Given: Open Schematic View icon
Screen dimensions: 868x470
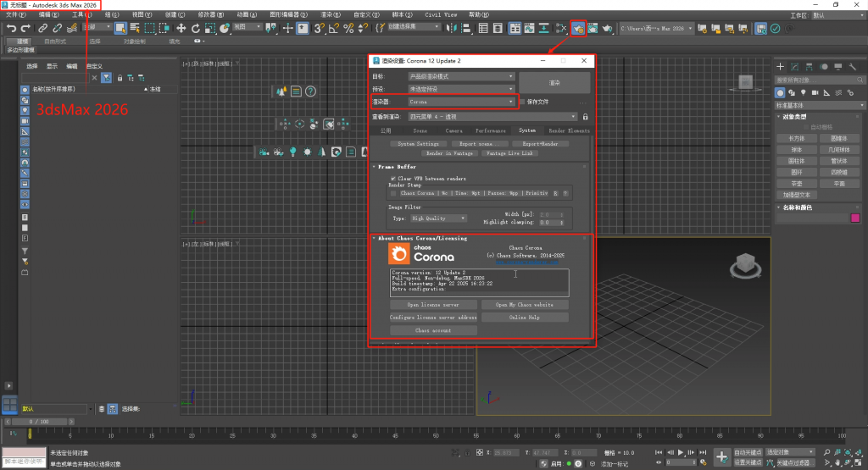Looking at the screenshot, I should (x=543, y=28).
